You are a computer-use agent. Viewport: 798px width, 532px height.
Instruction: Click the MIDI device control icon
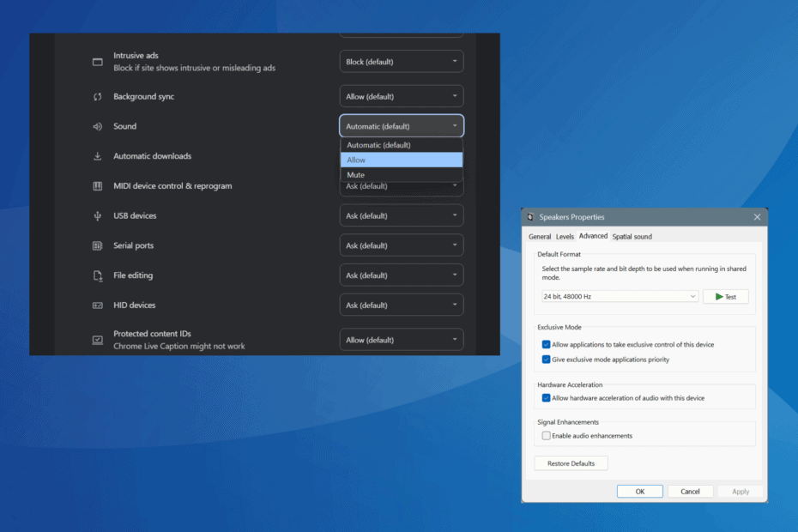(98, 186)
